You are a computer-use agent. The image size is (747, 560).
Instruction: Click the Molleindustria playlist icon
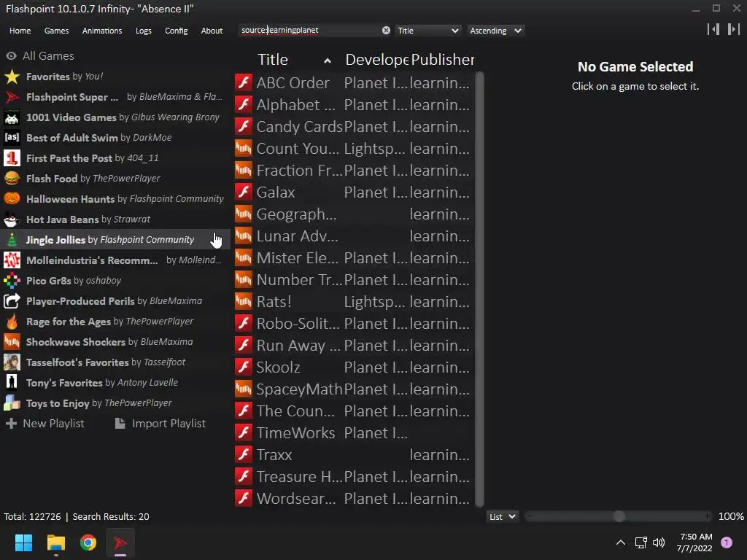coord(12,260)
